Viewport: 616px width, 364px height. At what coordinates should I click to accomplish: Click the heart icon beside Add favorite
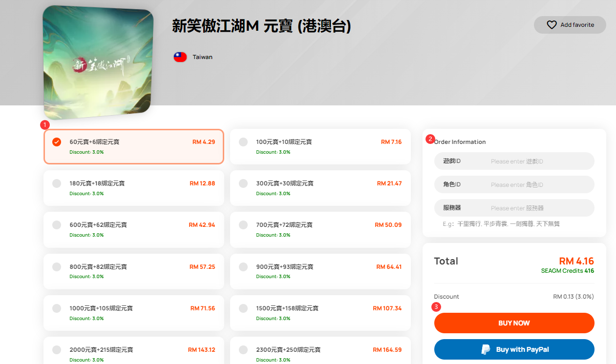pos(552,25)
